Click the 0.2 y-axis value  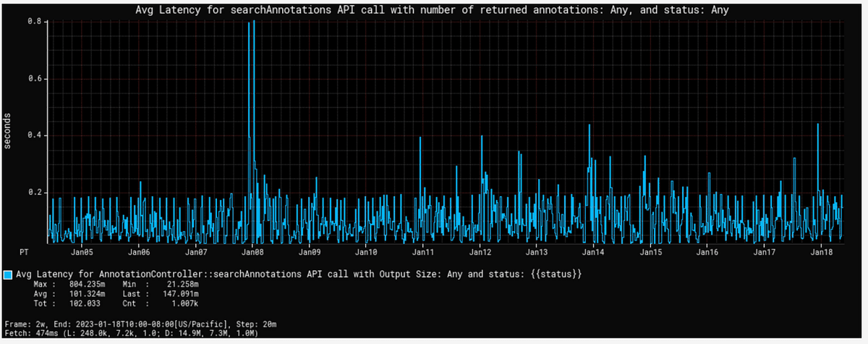(36, 193)
